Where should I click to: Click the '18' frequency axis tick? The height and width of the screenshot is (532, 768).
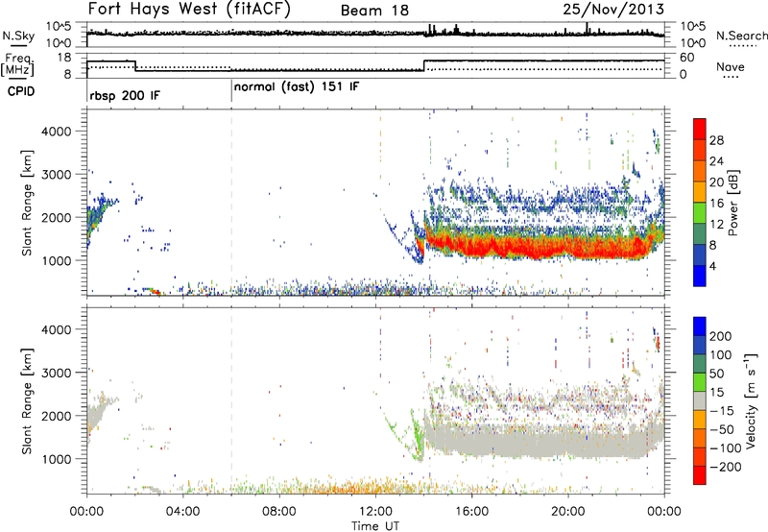tap(64, 58)
